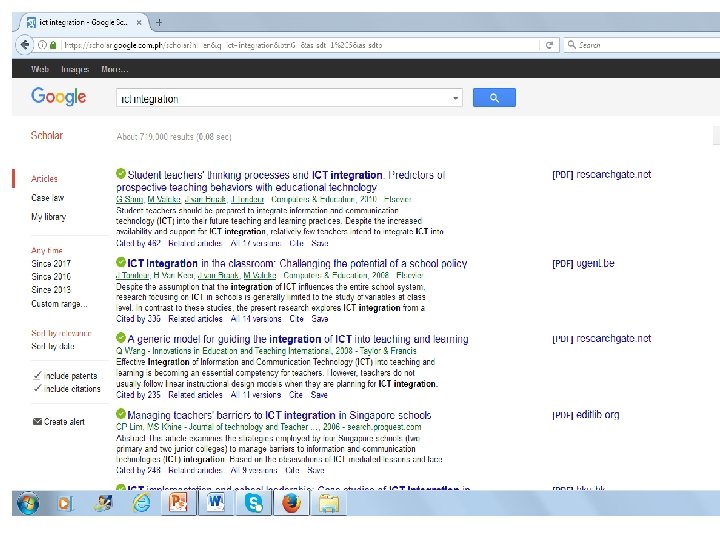
Task: Open the More… menu in top bar
Action: pos(114,69)
